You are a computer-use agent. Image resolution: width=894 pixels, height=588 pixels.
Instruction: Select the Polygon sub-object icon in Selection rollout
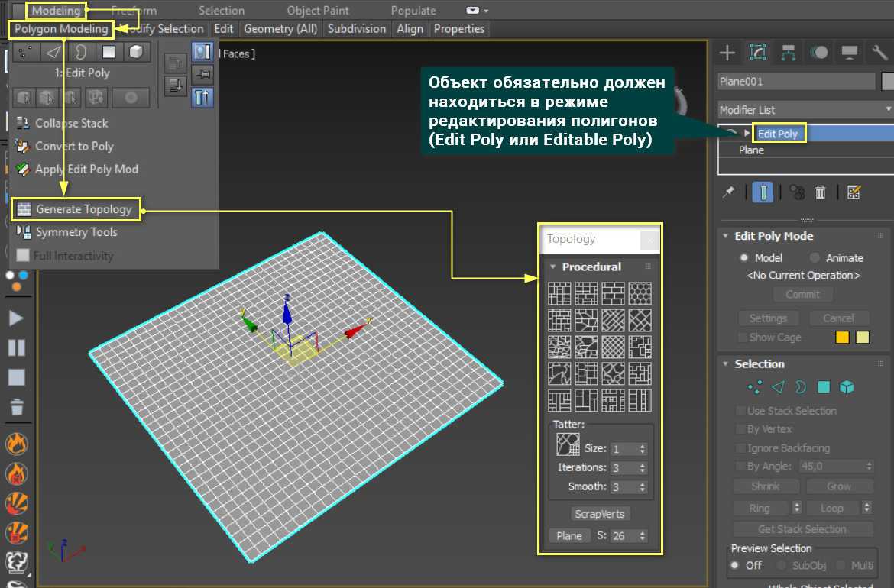point(824,387)
